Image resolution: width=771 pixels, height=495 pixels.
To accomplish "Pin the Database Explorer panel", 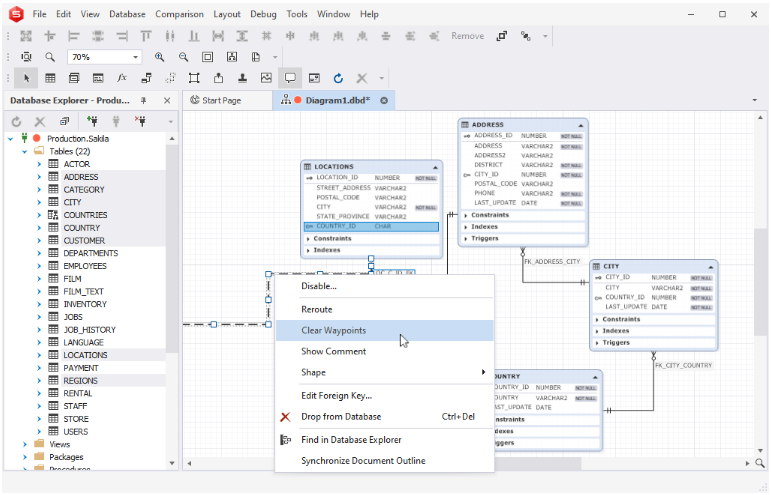I will click(144, 100).
